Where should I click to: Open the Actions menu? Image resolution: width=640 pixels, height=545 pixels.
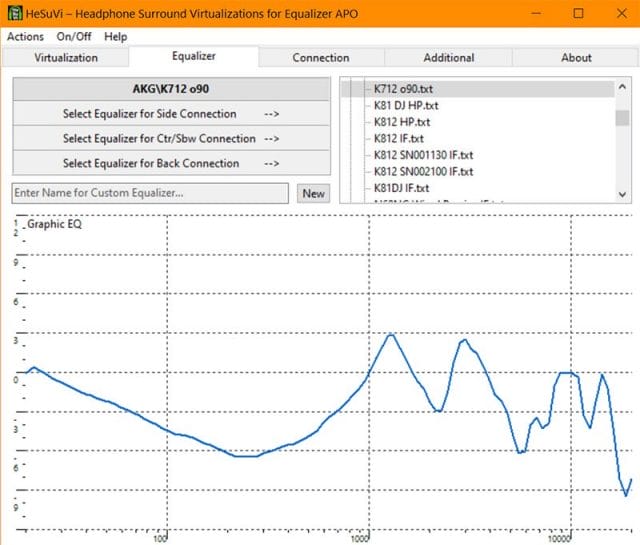pyautogui.click(x=25, y=36)
